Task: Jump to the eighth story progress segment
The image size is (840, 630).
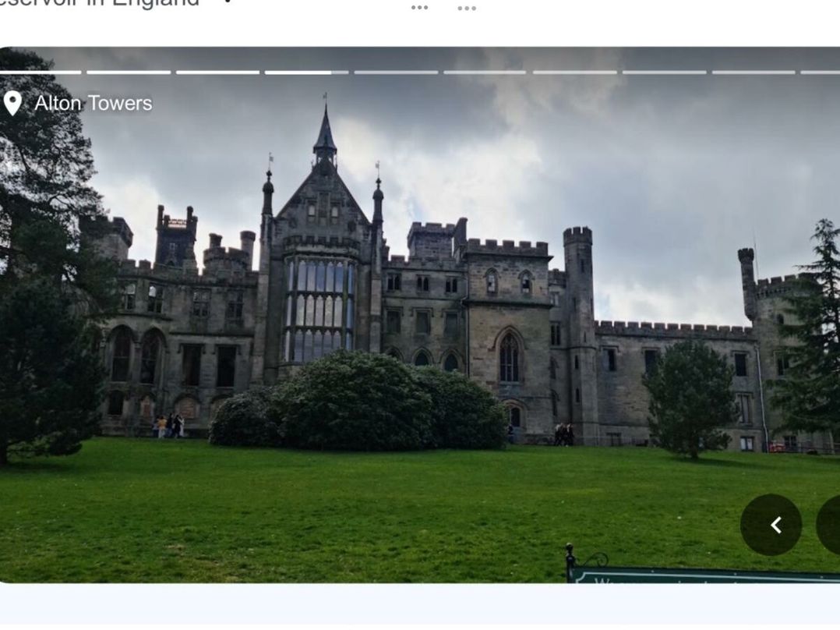Action: click(x=664, y=73)
